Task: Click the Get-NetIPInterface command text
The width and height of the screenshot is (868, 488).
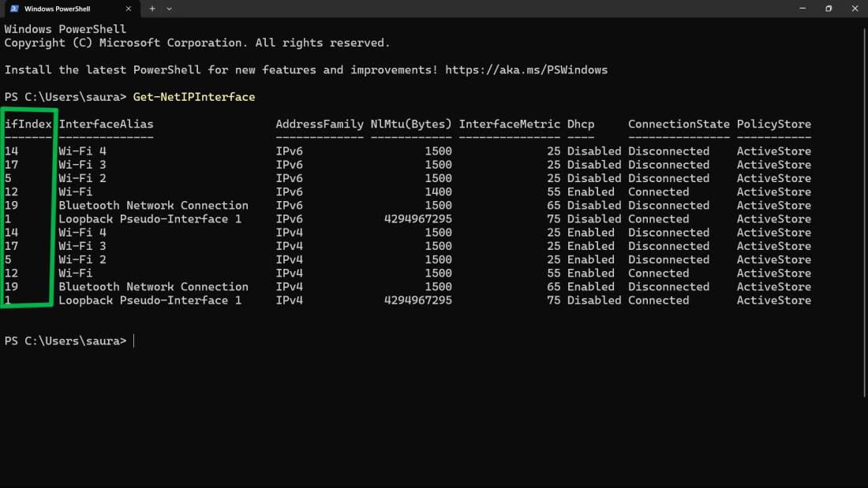Action: pyautogui.click(x=194, y=97)
